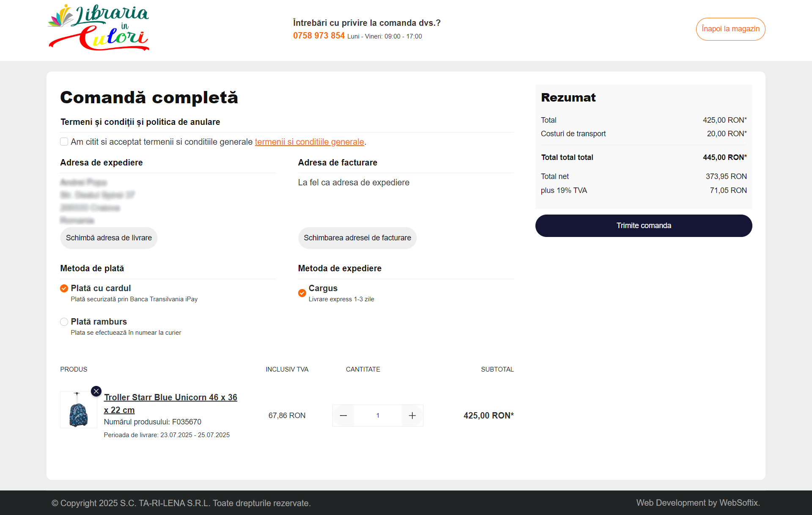Click the Cargus shipping method checkmark icon
Viewport: 812px width, 515px height.
point(302,293)
